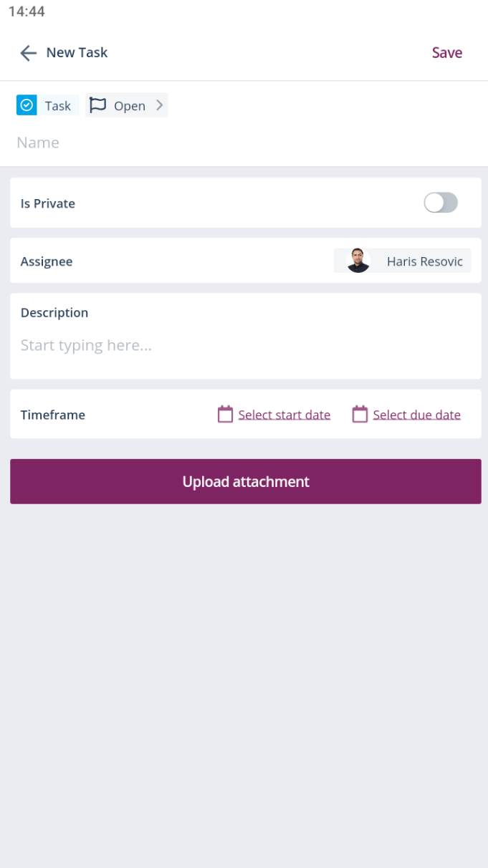The image size is (488, 868).
Task: Click the flag icon beside Open
Action: 97,105
